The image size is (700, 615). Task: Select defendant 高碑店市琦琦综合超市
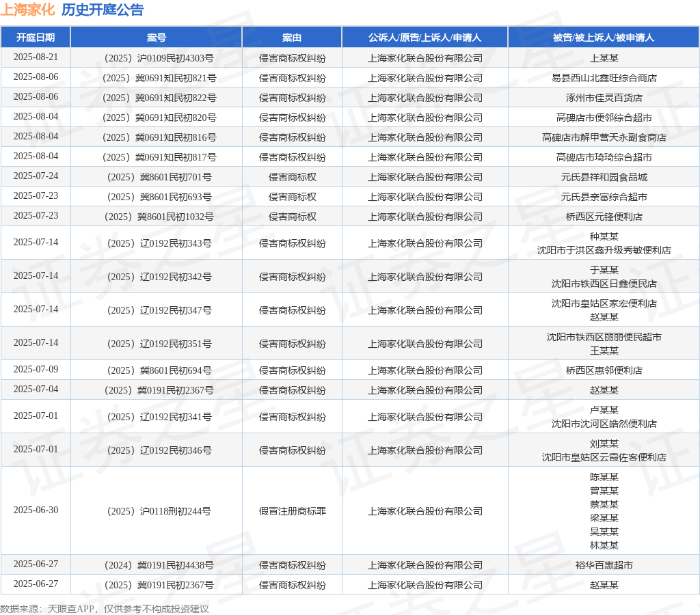[604, 158]
